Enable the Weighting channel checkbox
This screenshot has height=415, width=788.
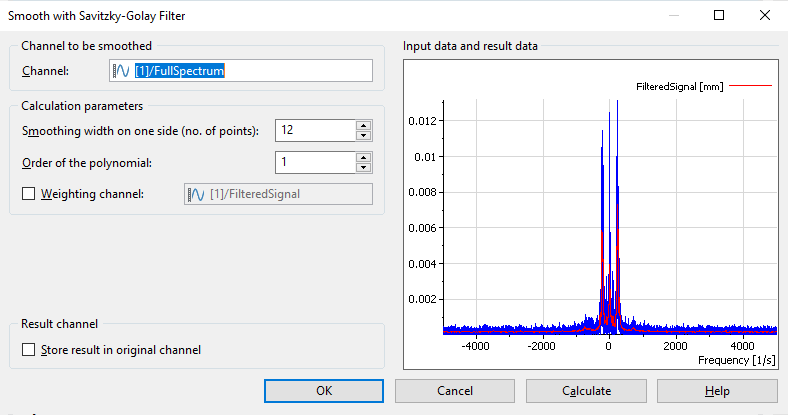(x=29, y=194)
